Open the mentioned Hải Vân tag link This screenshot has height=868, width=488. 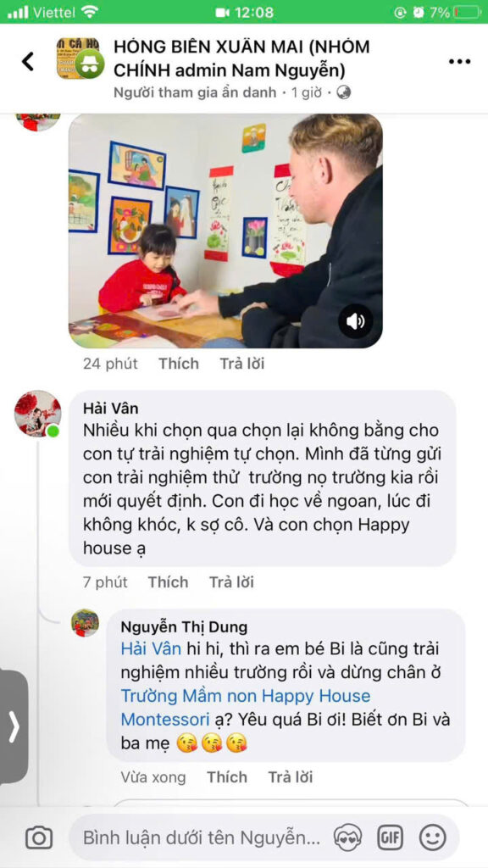(x=151, y=648)
